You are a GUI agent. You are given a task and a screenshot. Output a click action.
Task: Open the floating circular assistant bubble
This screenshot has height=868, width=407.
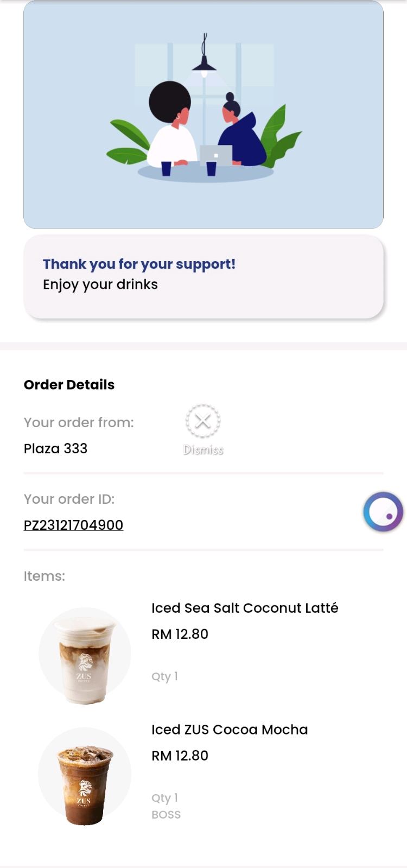383,511
